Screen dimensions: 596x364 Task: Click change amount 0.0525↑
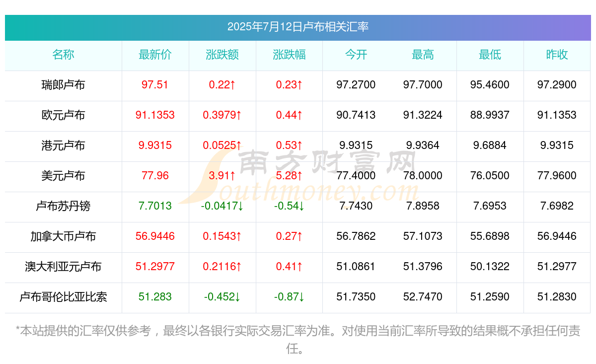pos(222,146)
